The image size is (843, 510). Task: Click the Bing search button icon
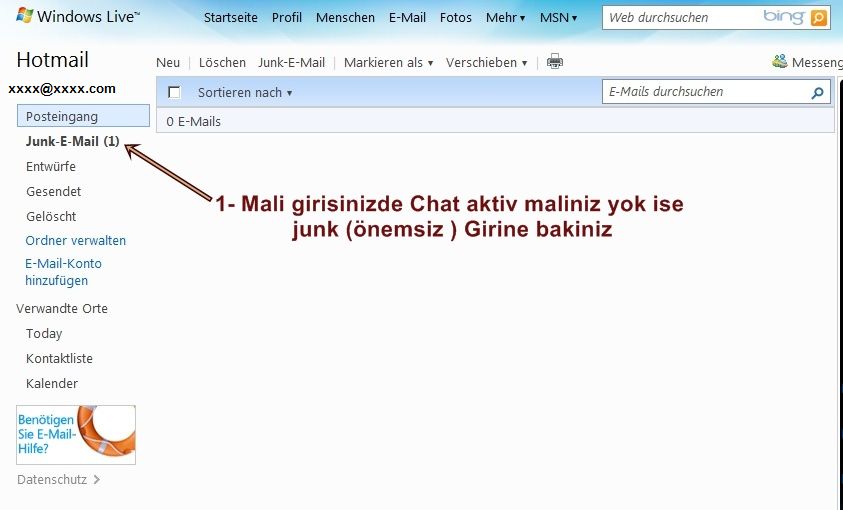(x=819, y=18)
